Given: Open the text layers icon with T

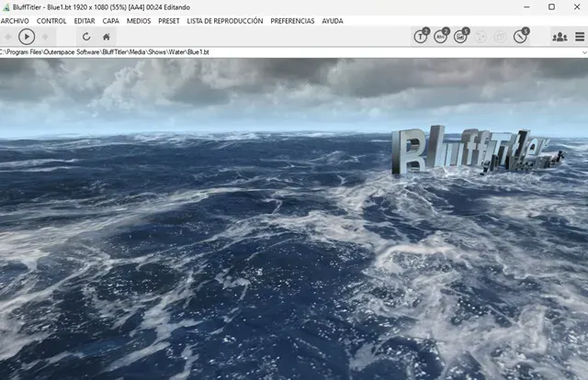Looking at the screenshot, I should tap(421, 36).
